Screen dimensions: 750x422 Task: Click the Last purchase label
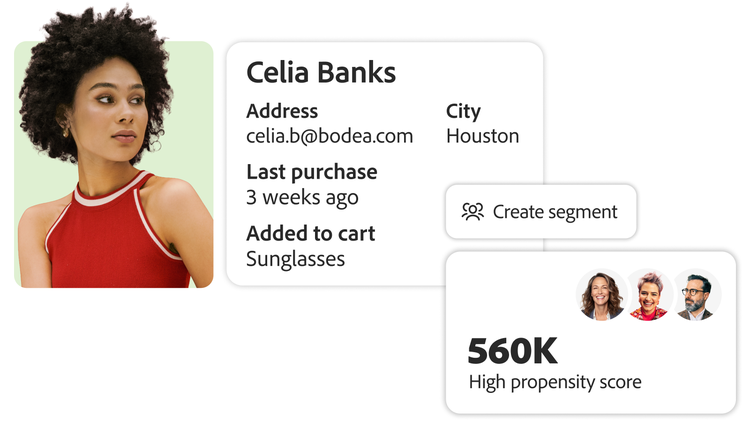(x=312, y=172)
